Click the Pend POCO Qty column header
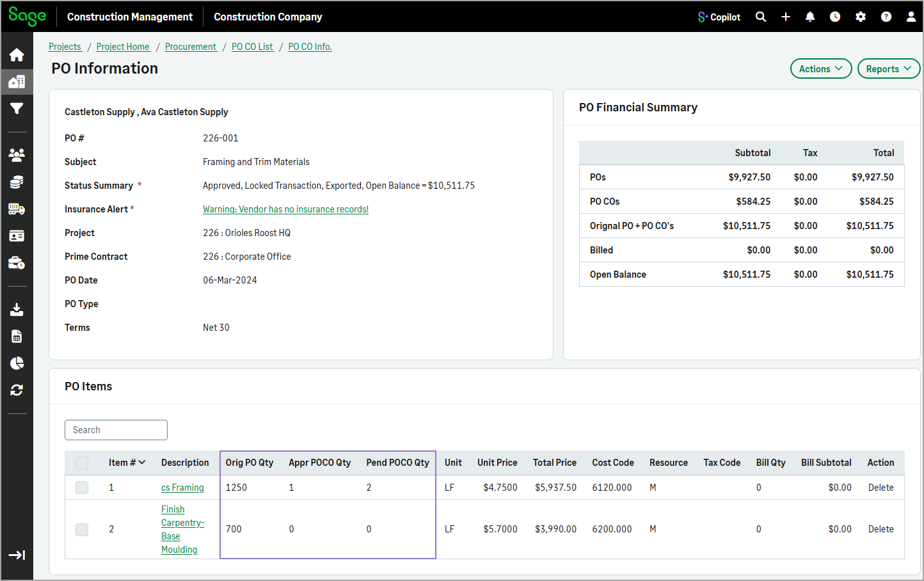The image size is (924, 581). point(397,463)
